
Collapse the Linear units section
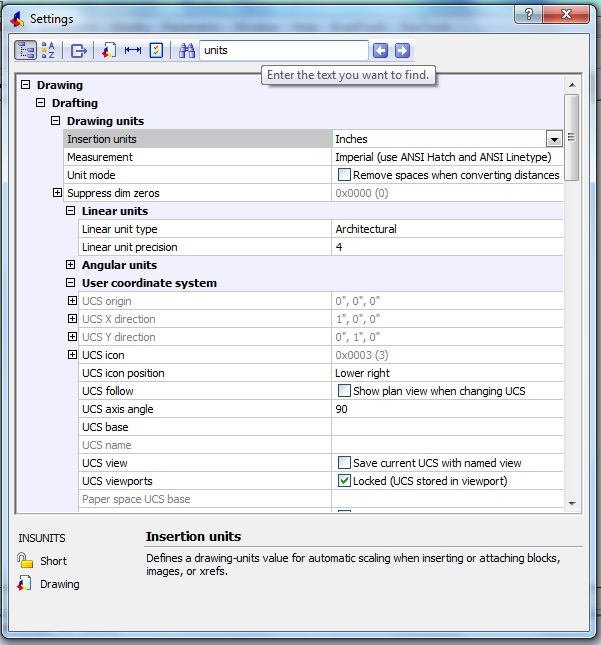point(71,211)
